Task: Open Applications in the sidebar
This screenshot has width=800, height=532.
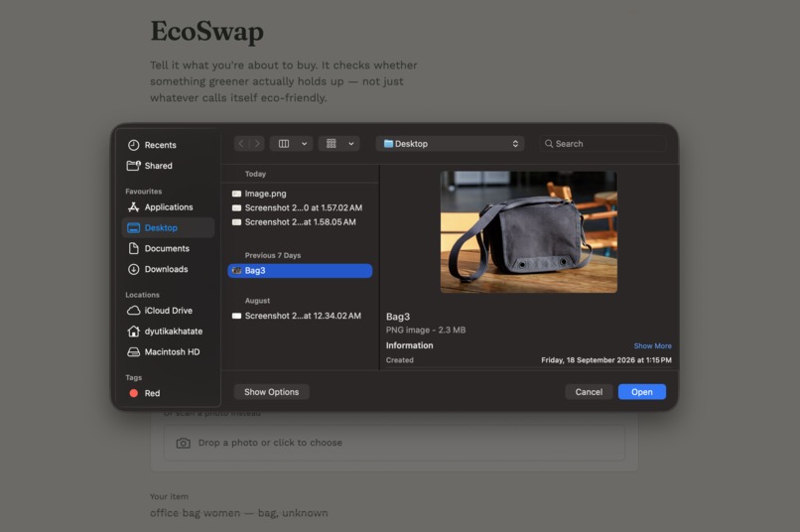Action: [x=168, y=207]
